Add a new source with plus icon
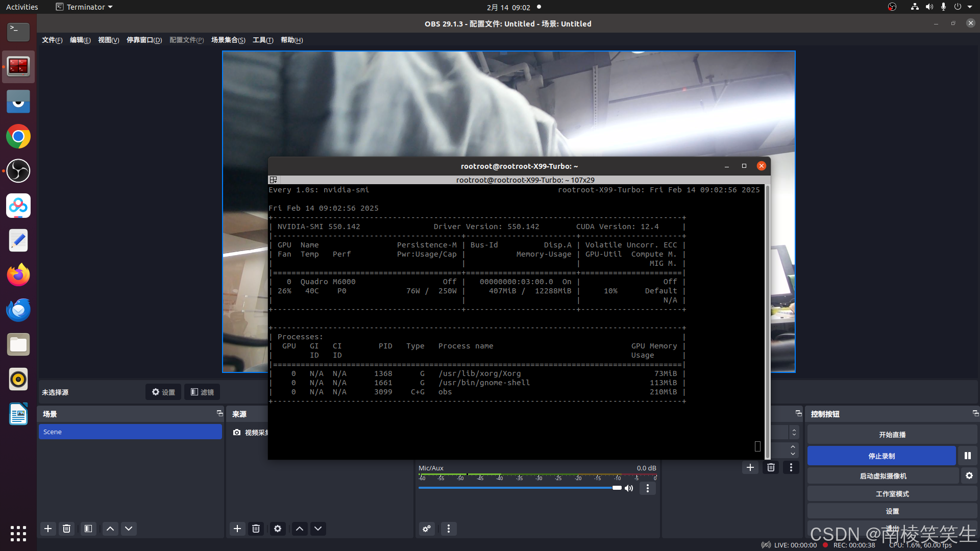The height and width of the screenshot is (551, 980). [237, 529]
